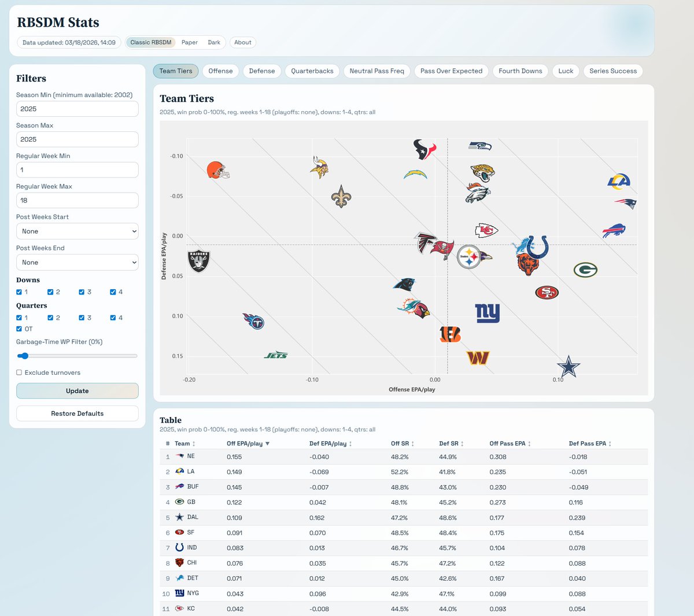The height and width of the screenshot is (616, 694).
Task: Open the Fourth Downs tab
Action: coord(520,71)
